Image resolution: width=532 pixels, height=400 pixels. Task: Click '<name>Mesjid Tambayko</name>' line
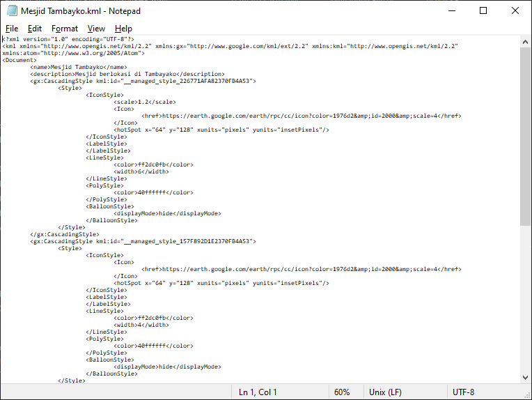tap(79, 67)
